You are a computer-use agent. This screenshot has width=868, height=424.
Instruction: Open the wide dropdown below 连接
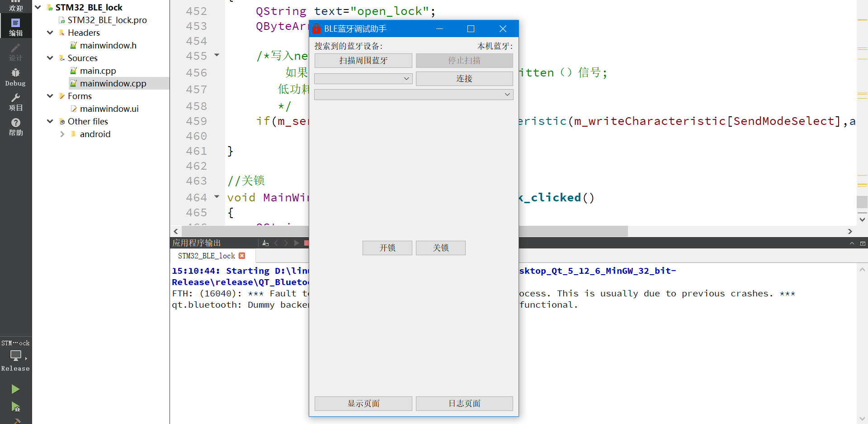pyautogui.click(x=414, y=95)
